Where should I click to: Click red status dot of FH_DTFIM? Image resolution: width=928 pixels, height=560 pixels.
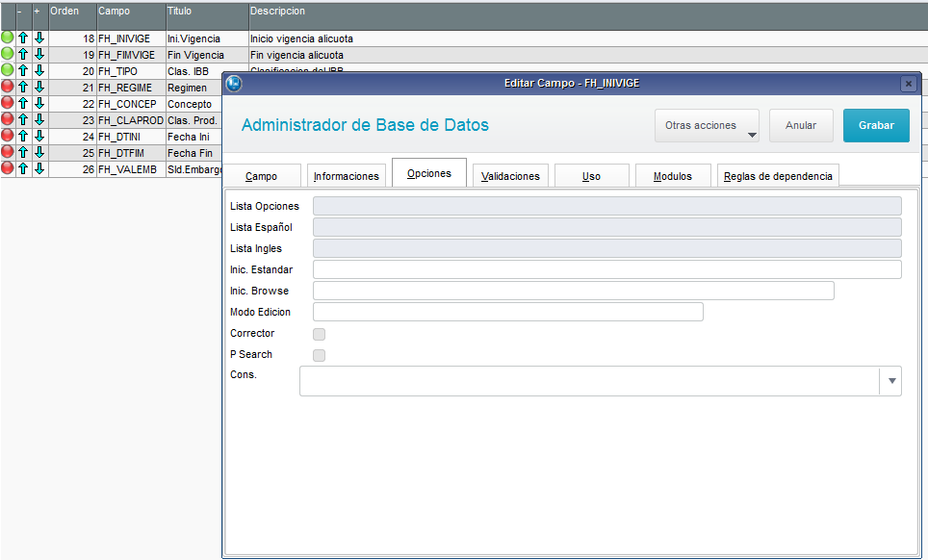click(7, 152)
